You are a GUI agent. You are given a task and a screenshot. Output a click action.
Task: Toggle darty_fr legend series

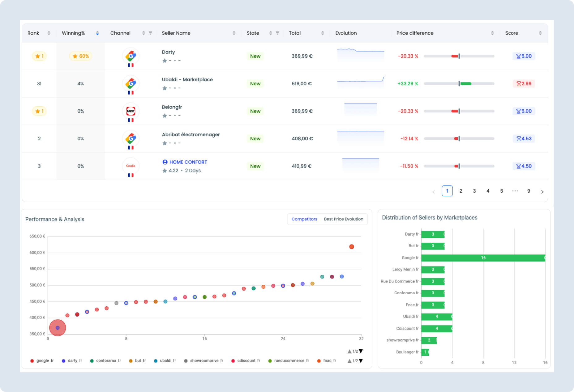tap(72, 361)
